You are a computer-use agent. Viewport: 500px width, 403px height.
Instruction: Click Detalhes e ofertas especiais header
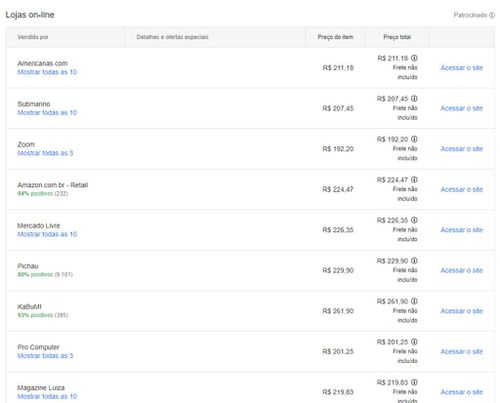pyautogui.click(x=172, y=37)
